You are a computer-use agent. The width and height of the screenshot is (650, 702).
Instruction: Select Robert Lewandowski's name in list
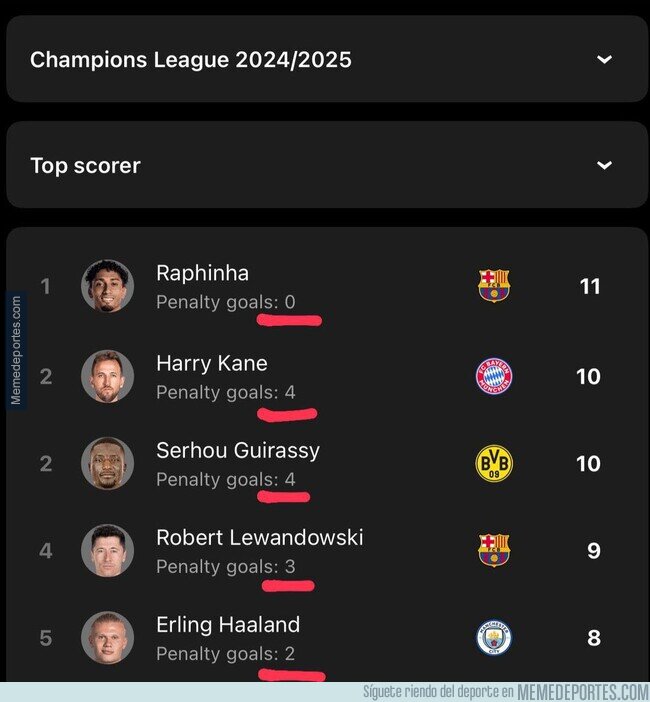click(x=260, y=537)
